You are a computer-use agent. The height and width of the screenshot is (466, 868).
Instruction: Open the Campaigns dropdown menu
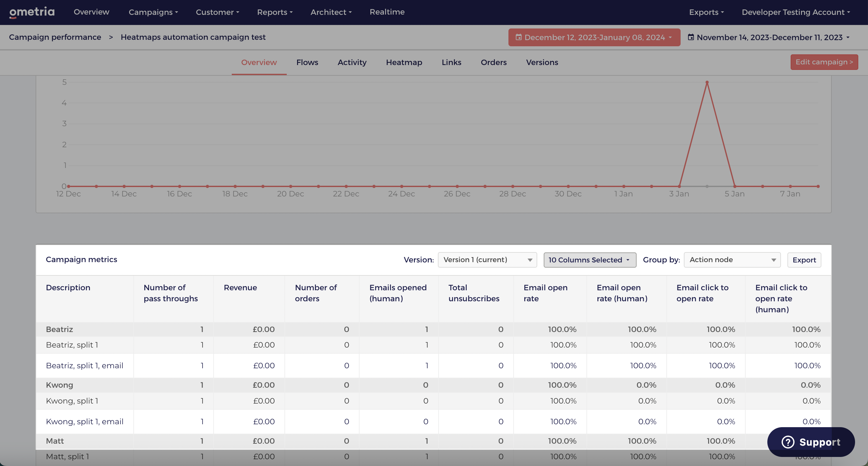(153, 12)
